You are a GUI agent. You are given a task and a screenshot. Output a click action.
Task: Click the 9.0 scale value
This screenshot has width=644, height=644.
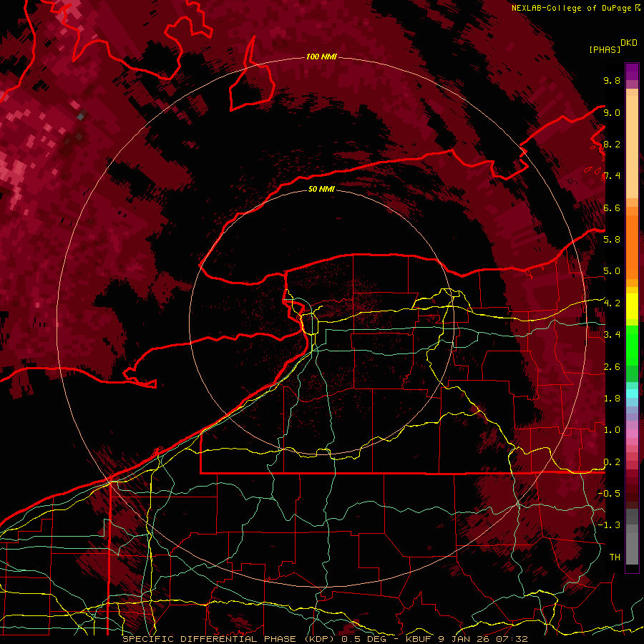[612, 112]
